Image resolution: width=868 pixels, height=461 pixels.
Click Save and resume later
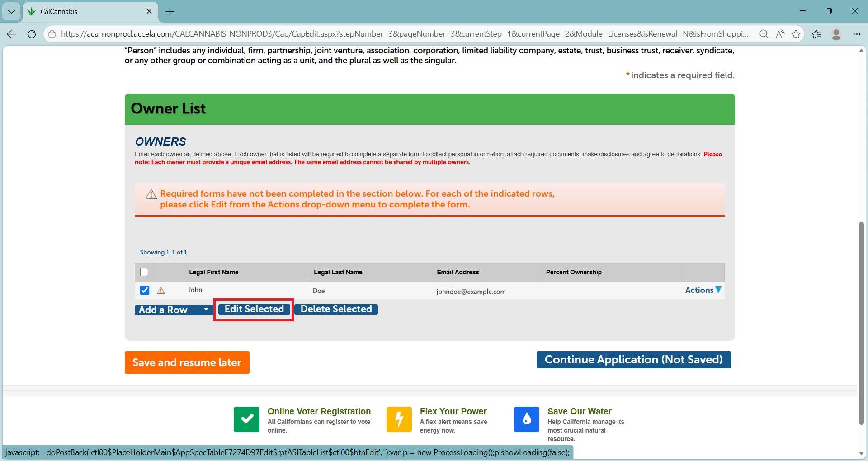click(187, 362)
